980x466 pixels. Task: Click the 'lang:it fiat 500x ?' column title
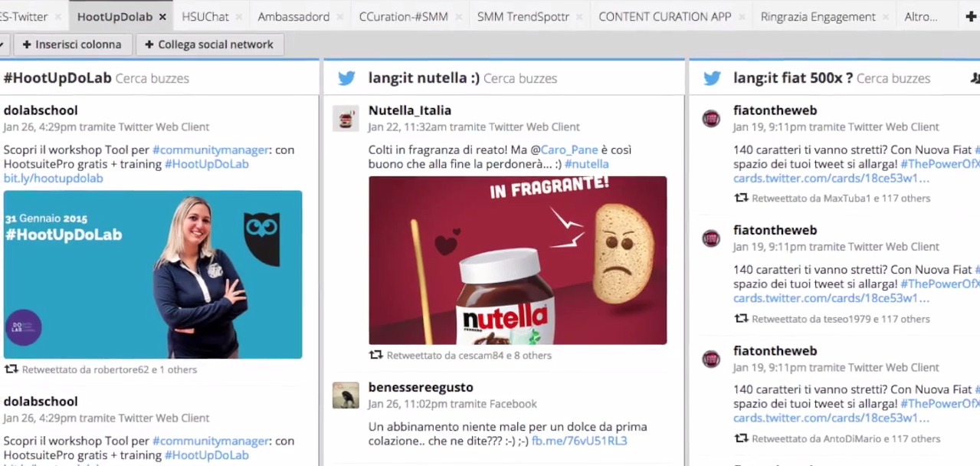(x=793, y=78)
